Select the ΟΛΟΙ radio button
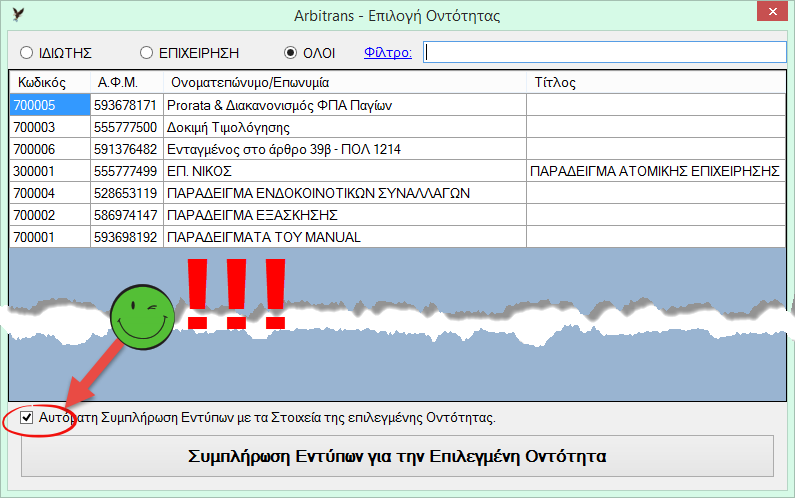The width and height of the screenshot is (795, 498). (291, 53)
